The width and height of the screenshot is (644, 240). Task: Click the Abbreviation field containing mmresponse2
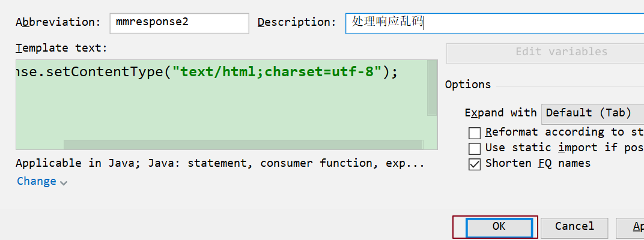(x=179, y=23)
